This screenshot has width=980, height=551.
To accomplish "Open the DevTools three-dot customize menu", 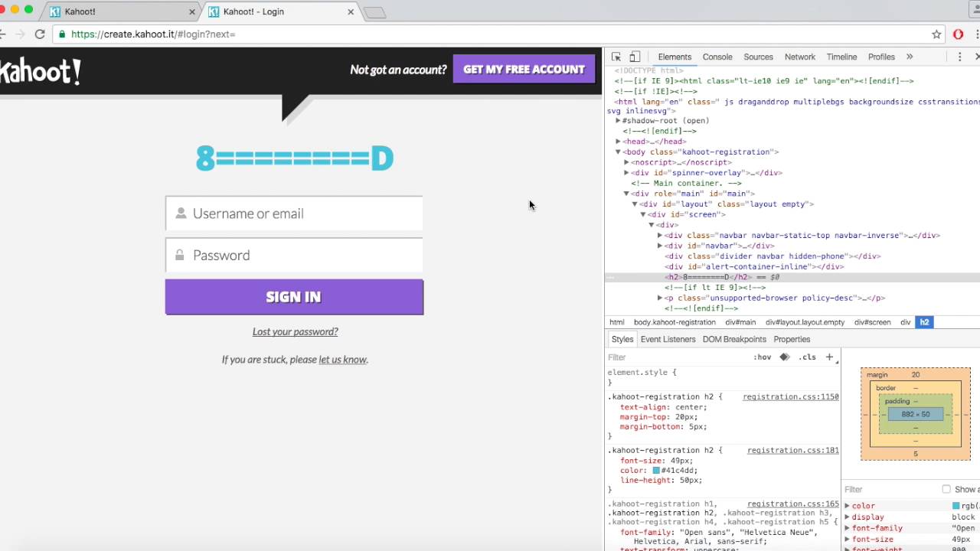I will (959, 57).
